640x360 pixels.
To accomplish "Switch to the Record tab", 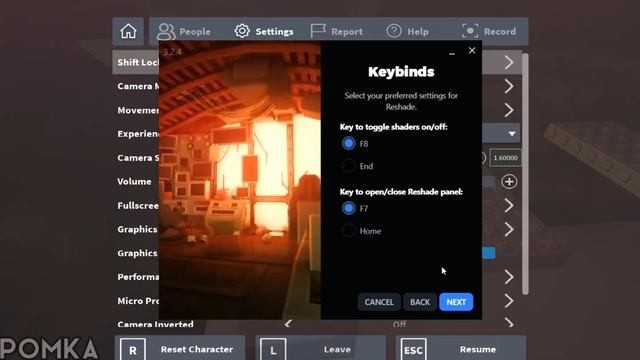I will click(x=489, y=31).
